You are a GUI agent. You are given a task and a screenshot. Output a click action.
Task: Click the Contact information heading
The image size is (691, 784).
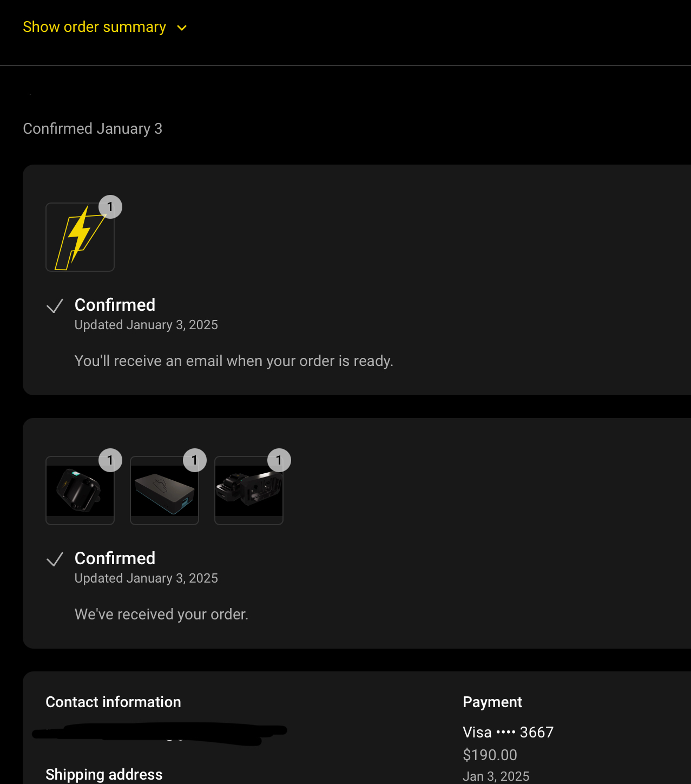(113, 702)
